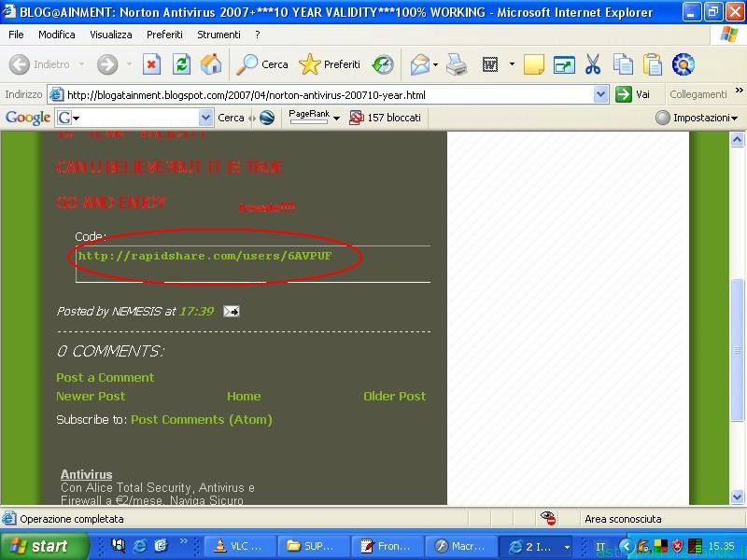Click the scrollbar up arrow
This screenshot has height=560, width=747.
pos(737,139)
